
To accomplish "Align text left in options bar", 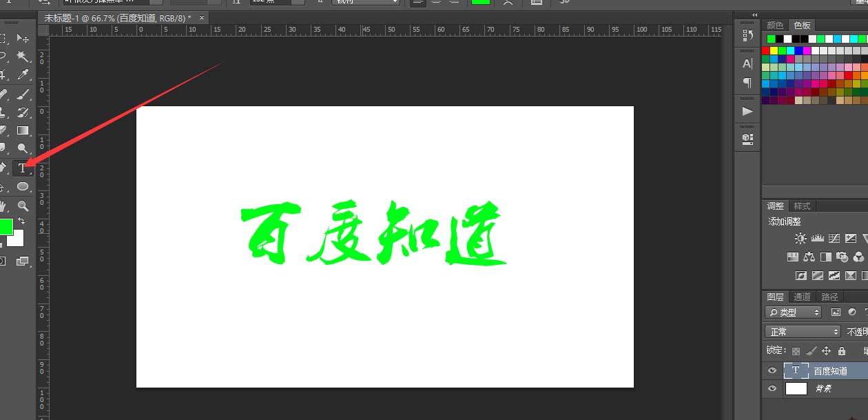I will [417, 2].
